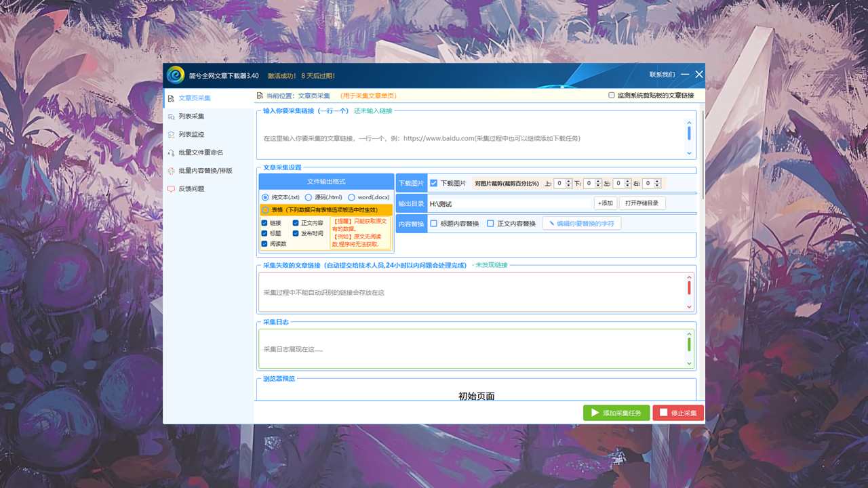Click the +添加 output directory button
868x488 pixels.
pos(605,203)
